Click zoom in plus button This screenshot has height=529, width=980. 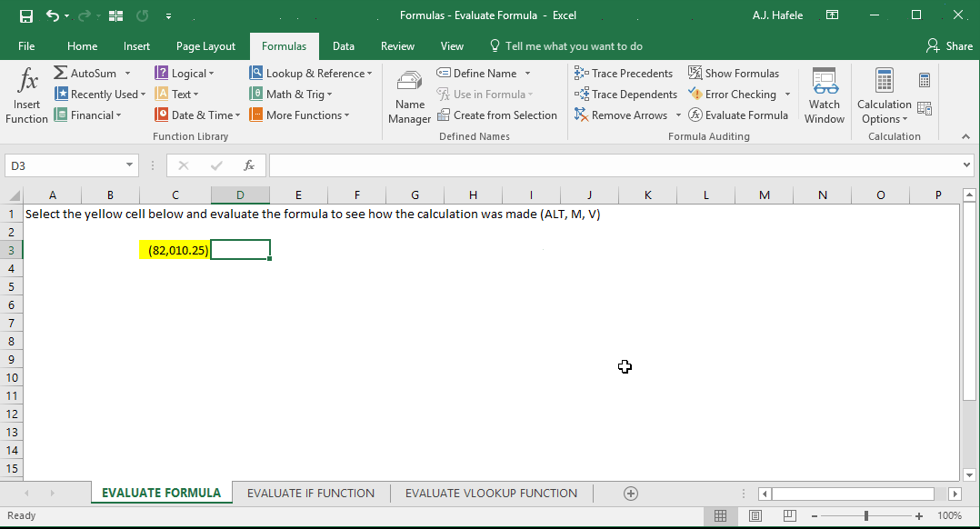pyautogui.click(x=919, y=516)
